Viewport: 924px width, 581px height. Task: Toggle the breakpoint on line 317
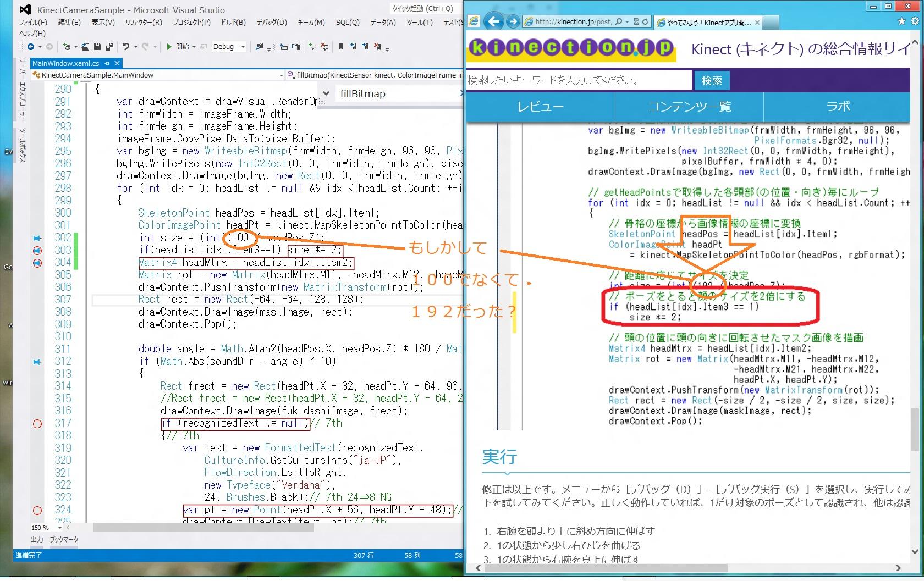tap(37, 424)
